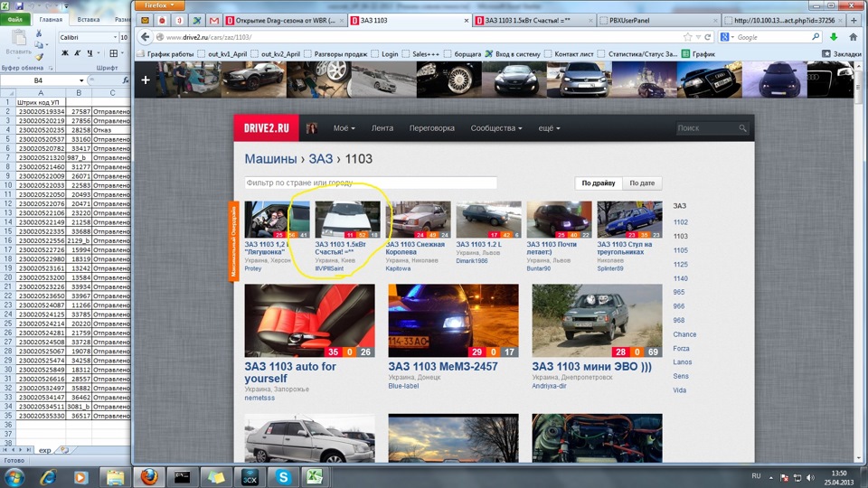This screenshot has width=868, height=488.
Task: Expand the ещё menu
Action: (x=549, y=127)
